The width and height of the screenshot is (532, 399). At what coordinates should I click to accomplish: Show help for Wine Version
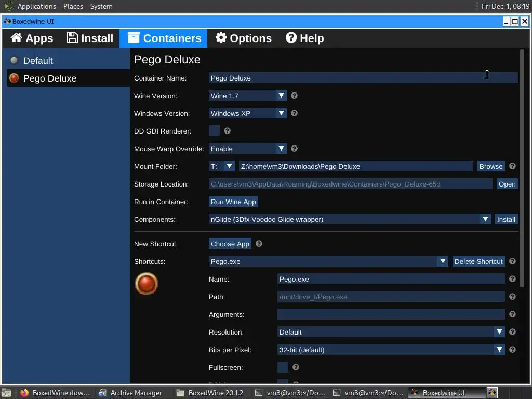[294, 96]
